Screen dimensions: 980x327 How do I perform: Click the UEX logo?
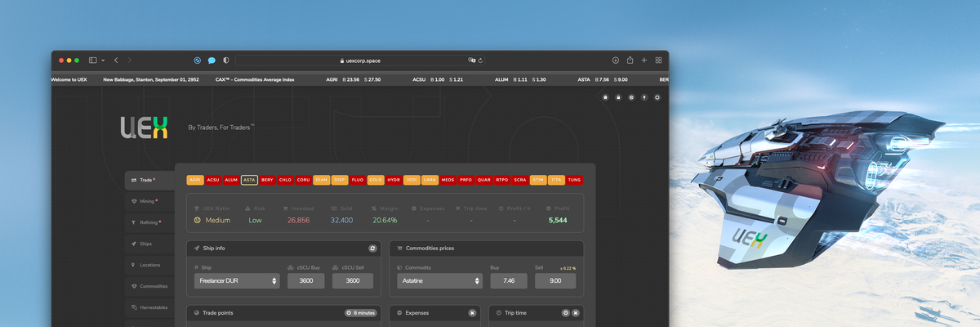point(144,127)
